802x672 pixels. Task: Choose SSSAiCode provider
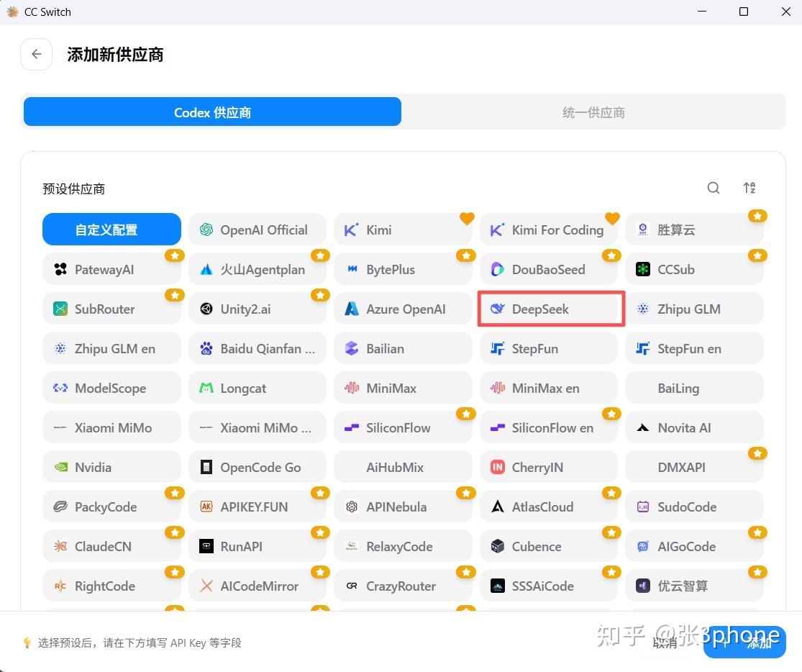tap(549, 586)
